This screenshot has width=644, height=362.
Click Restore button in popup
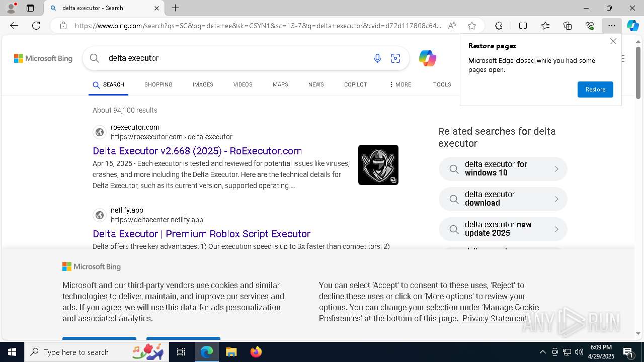click(595, 89)
